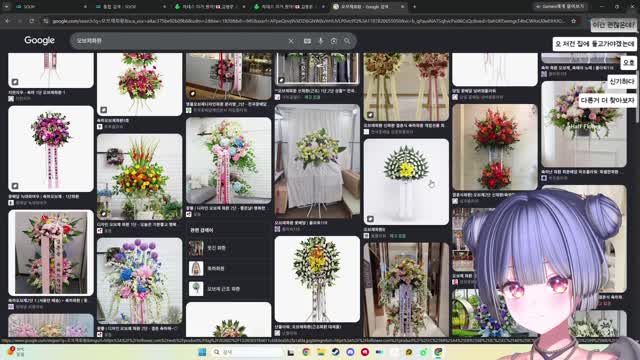Open the two-tier red flower stand thumbnail
This screenshot has width=640, height=360.
pyautogui.click(x=495, y=147)
